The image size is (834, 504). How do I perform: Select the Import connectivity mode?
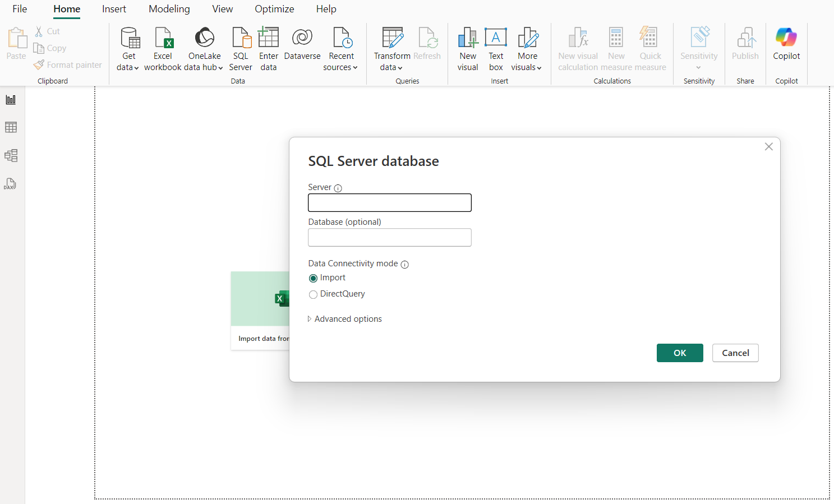[x=313, y=278]
